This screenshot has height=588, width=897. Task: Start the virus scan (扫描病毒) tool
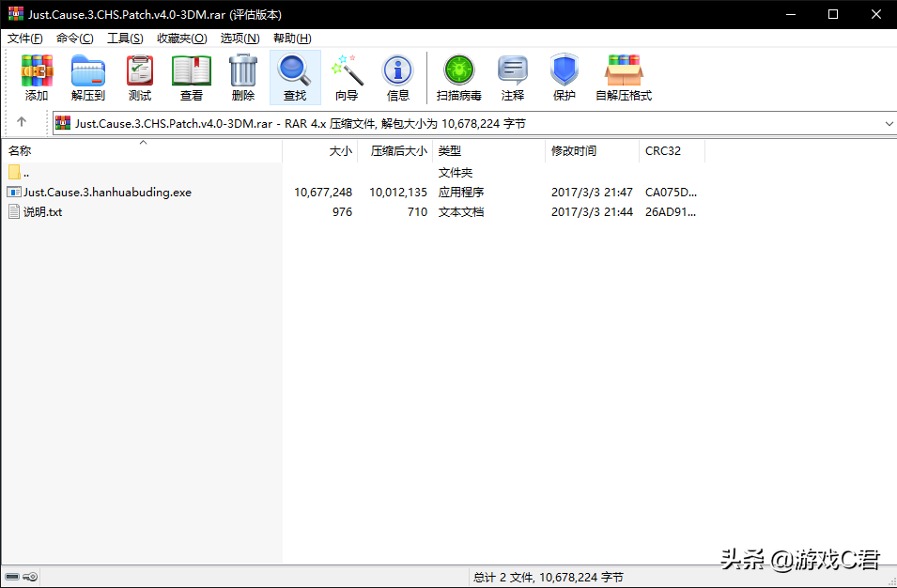coord(459,77)
